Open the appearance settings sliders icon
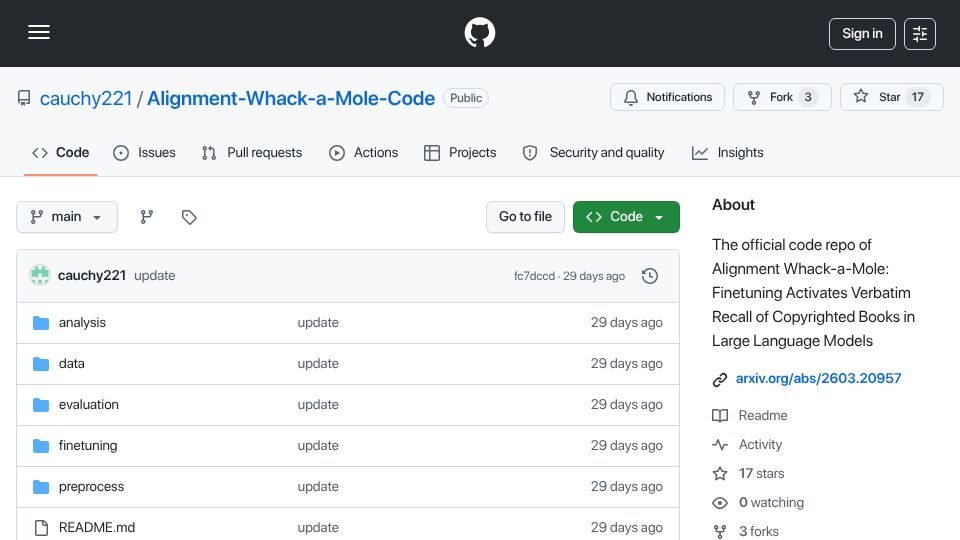The image size is (960, 540). click(920, 34)
